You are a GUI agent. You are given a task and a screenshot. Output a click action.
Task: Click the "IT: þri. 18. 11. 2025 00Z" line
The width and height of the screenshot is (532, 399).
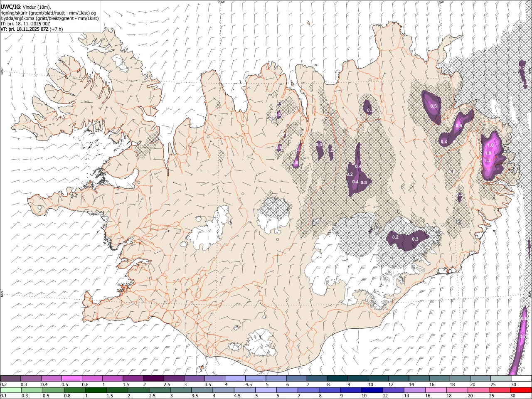pyautogui.click(x=25, y=24)
